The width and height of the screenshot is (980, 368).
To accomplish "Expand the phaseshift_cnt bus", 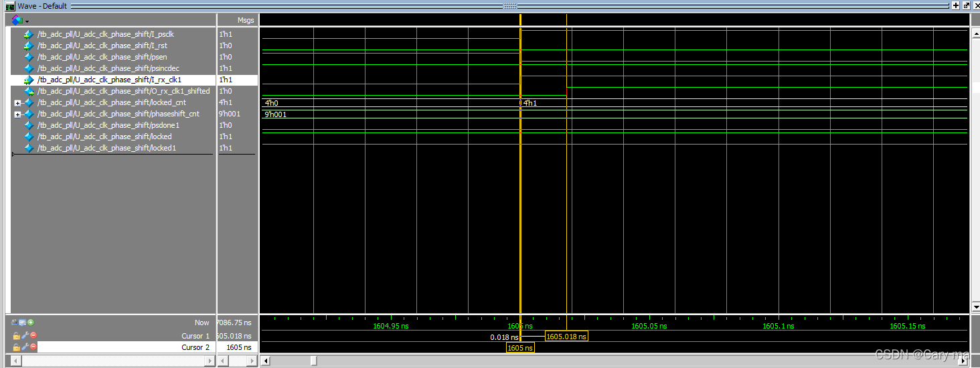I will [17, 114].
